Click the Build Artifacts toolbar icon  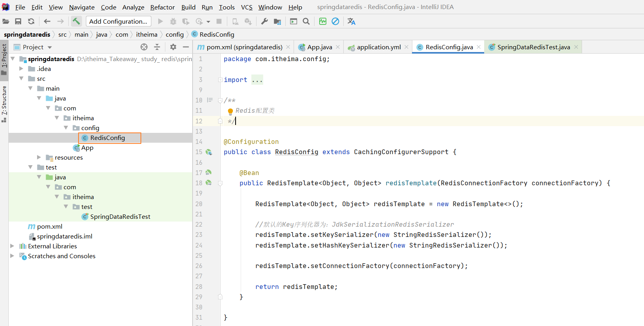[248, 21]
